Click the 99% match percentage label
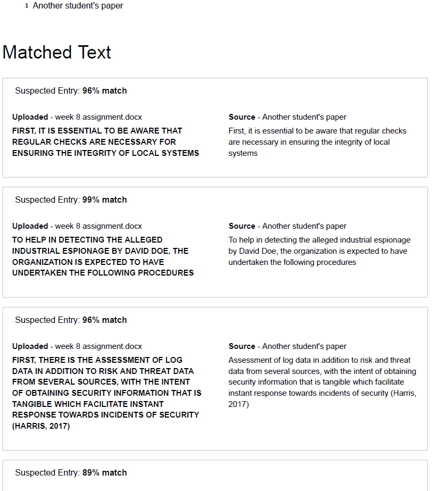The image size is (448, 491). 105,200
